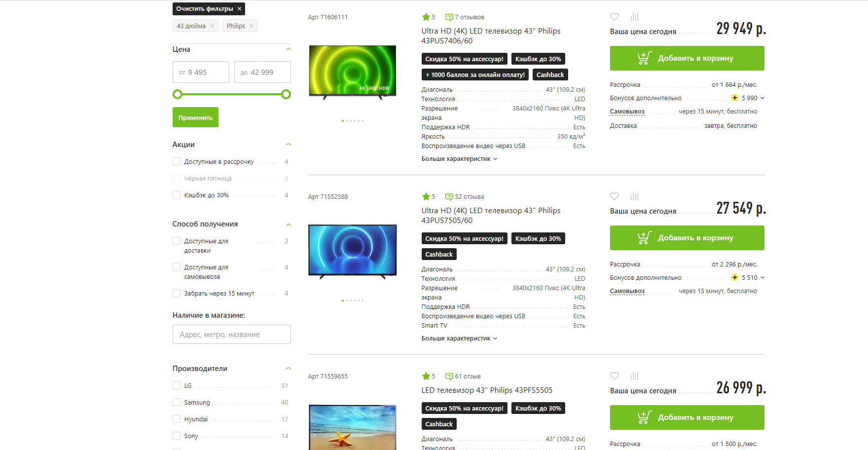Click Скидка 50% на аксессуар badge on 43PFS5505

pos(465,408)
